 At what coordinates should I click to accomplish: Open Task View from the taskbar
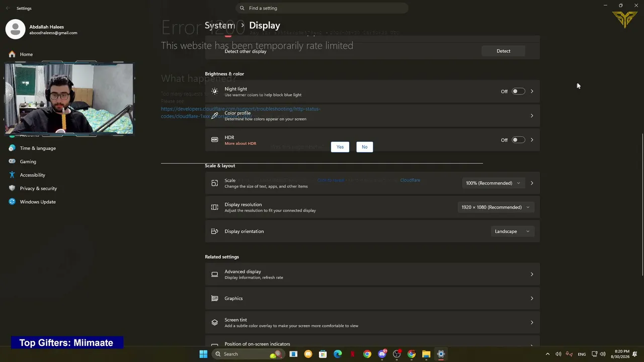[x=293, y=354]
